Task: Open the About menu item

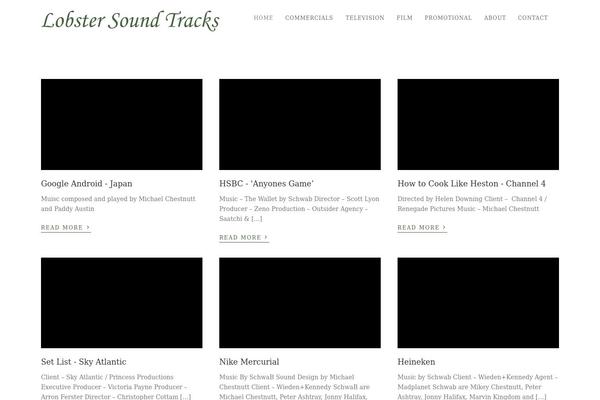Action: tap(495, 18)
